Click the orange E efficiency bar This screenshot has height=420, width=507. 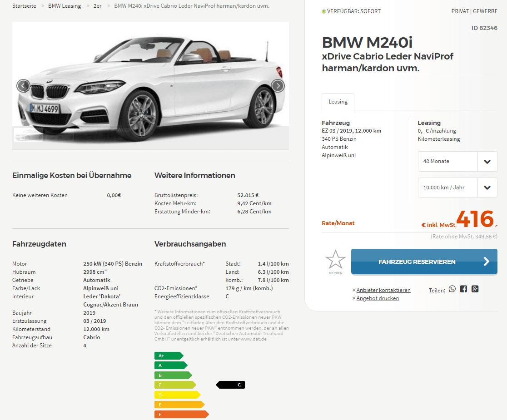(179, 405)
